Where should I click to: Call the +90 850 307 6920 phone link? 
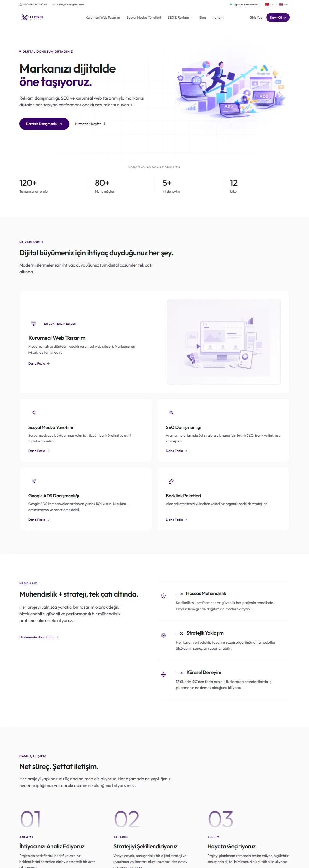[x=33, y=5]
